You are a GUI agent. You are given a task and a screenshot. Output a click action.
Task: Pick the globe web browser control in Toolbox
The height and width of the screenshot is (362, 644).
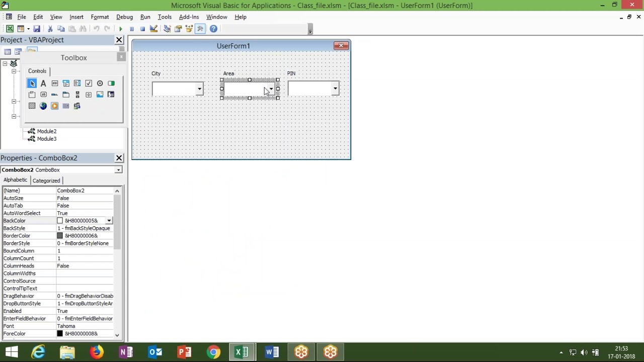click(x=43, y=106)
